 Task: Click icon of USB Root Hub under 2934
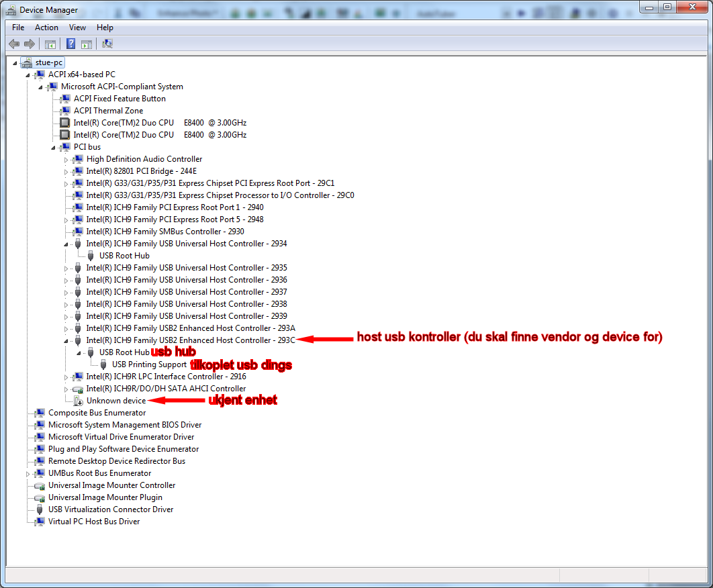tap(91, 256)
